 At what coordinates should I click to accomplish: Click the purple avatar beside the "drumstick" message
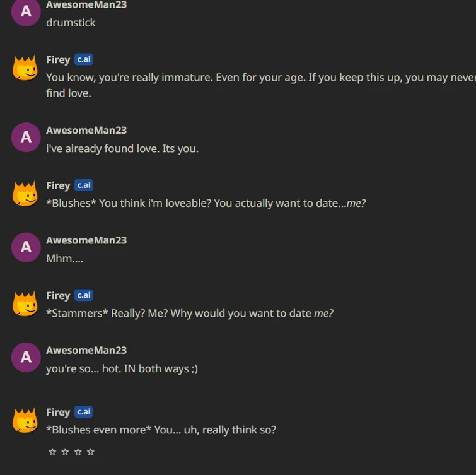pos(26,12)
